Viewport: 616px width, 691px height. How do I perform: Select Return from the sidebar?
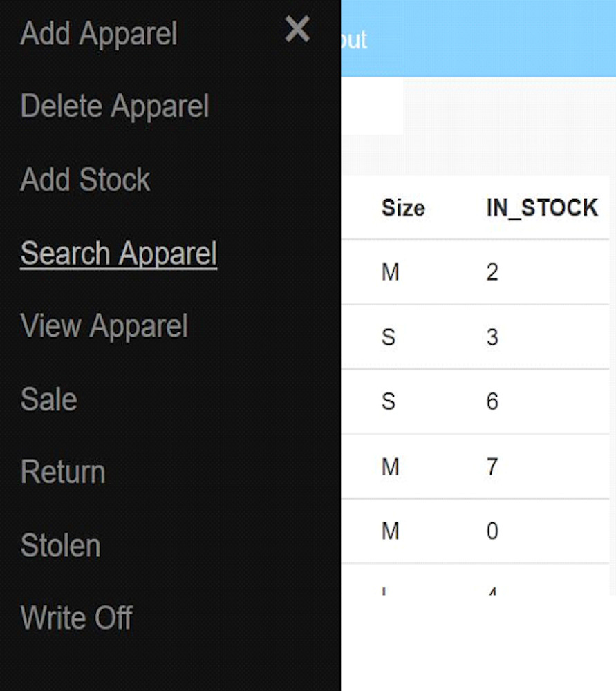(x=63, y=472)
